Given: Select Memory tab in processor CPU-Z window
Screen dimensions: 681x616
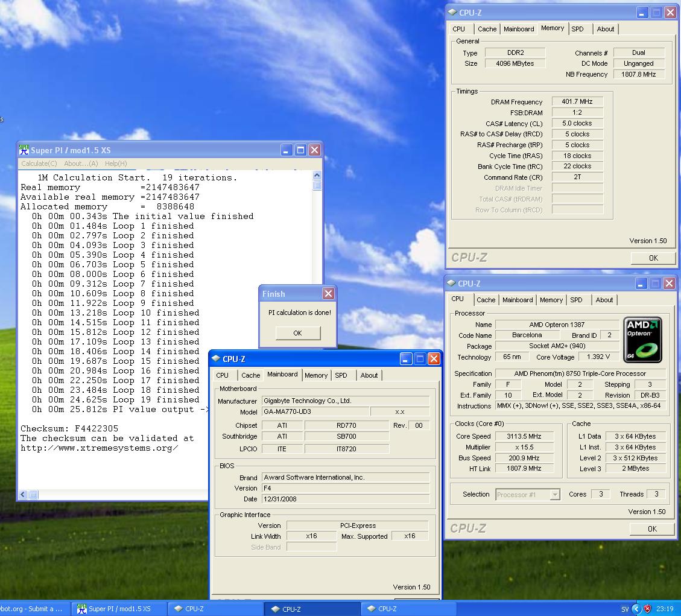Looking at the screenshot, I should coord(551,300).
